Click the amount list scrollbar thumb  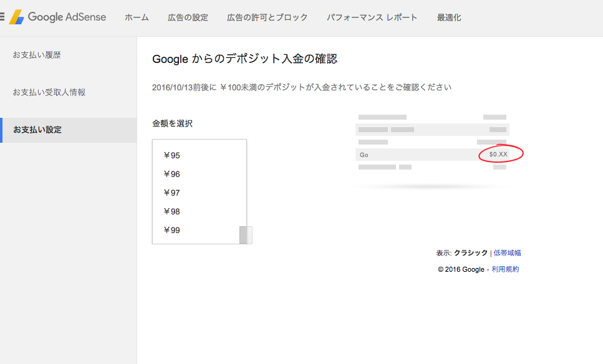tap(246, 235)
